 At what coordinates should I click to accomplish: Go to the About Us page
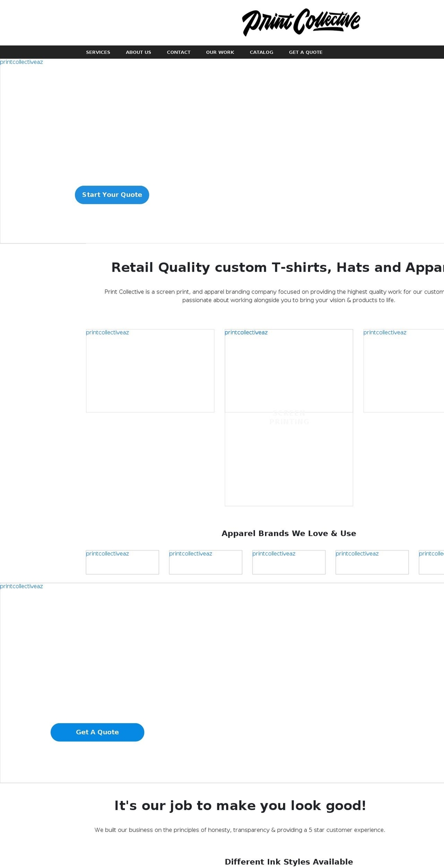(x=138, y=52)
